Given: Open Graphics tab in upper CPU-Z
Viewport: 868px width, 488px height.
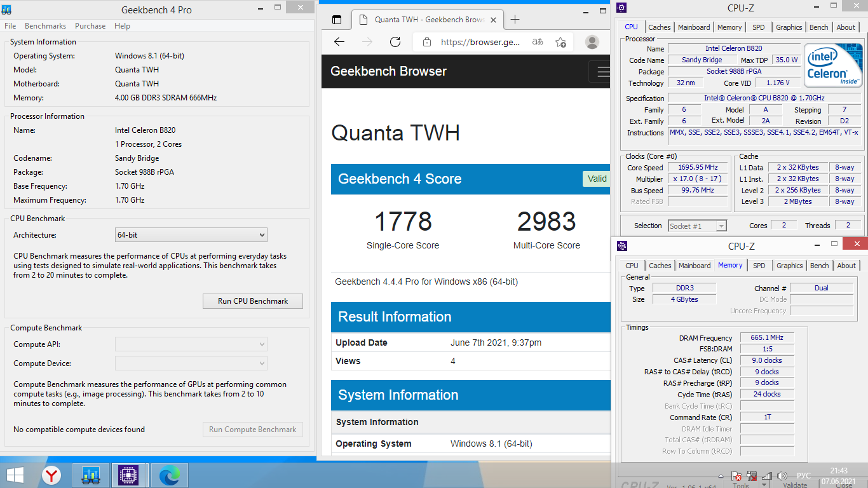Looking at the screenshot, I should point(789,27).
